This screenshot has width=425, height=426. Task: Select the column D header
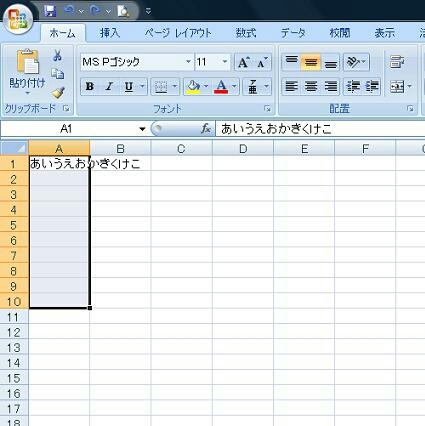coord(243,149)
